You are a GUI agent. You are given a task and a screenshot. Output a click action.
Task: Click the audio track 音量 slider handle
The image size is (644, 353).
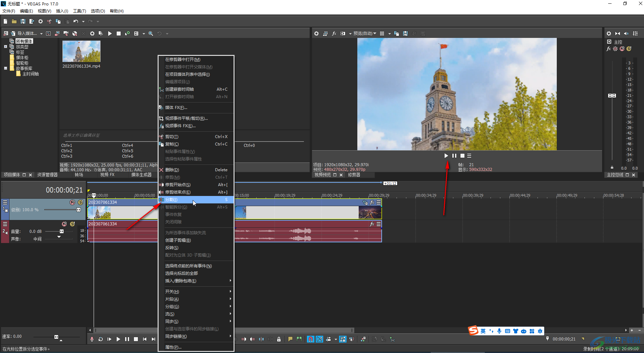[62, 231]
